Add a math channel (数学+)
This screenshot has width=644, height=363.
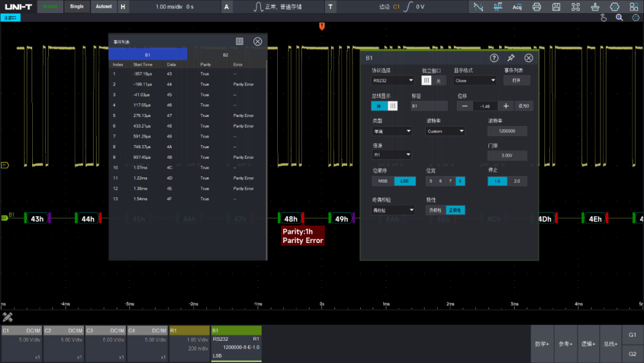click(542, 344)
